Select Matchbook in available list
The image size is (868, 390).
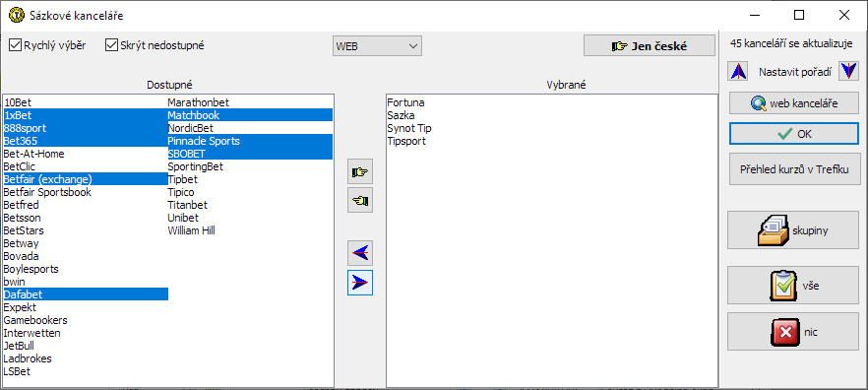tap(250, 115)
